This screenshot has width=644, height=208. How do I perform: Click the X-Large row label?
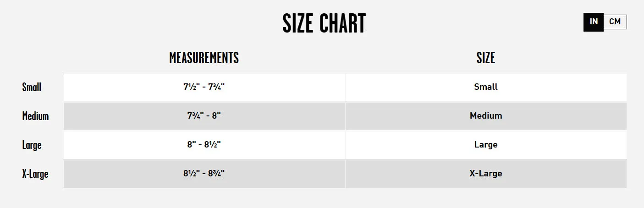click(x=35, y=174)
